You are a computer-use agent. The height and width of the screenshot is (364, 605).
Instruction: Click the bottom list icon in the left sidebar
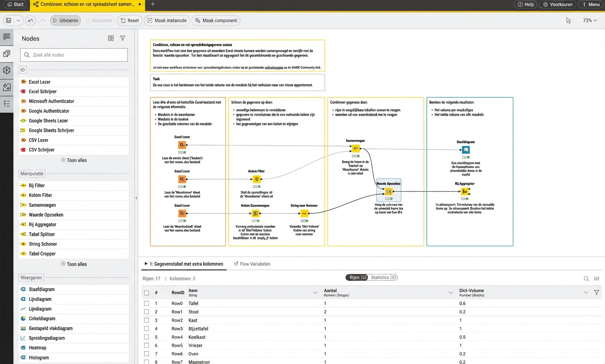[x=7, y=104]
